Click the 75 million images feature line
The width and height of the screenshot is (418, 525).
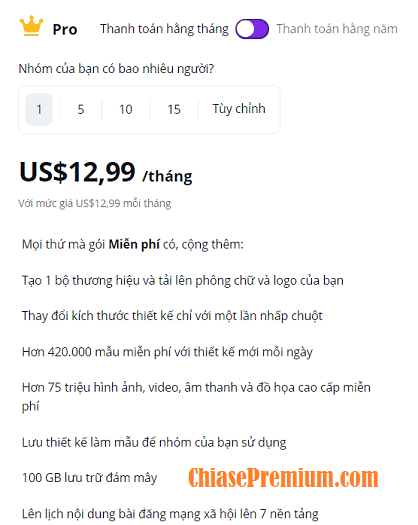tap(196, 397)
